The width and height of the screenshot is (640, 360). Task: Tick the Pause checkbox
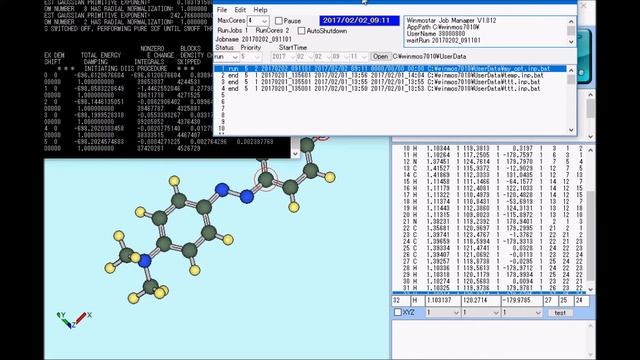tap(279, 21)
